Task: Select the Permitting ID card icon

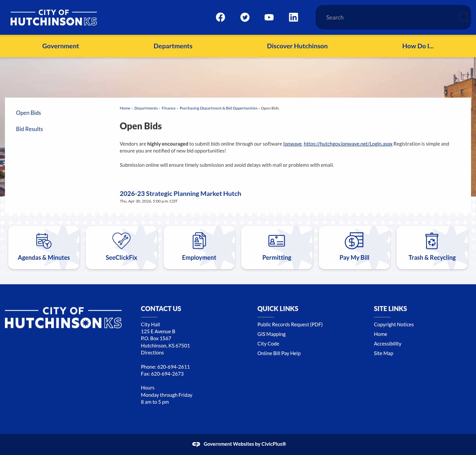Action: [277, 241]
